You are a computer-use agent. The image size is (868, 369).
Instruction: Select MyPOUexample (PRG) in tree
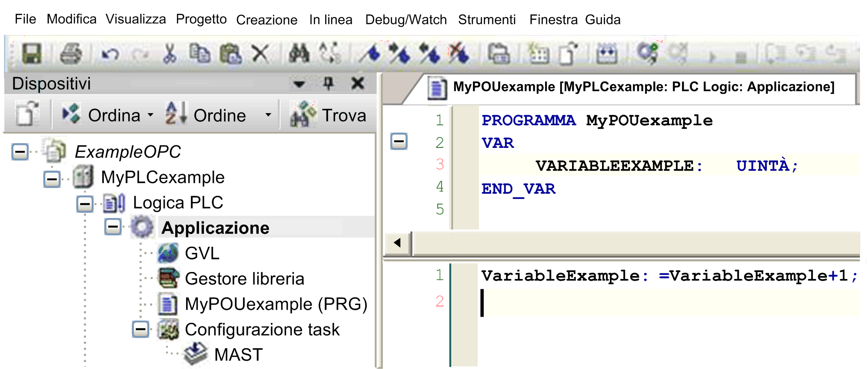coord(276,304)
